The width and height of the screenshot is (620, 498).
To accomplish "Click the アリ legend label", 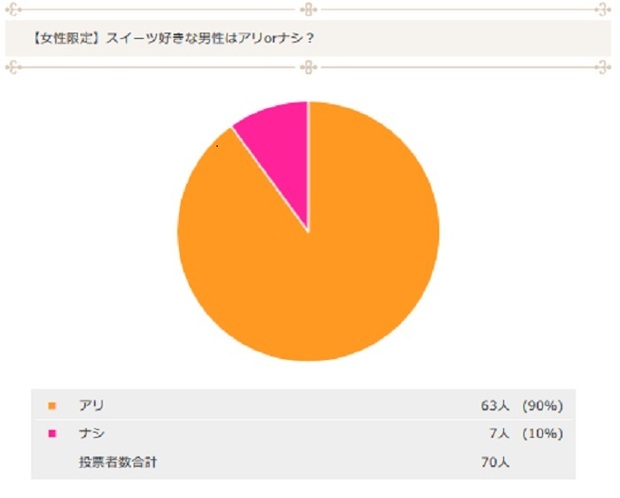I will click(x=92, y=406).
